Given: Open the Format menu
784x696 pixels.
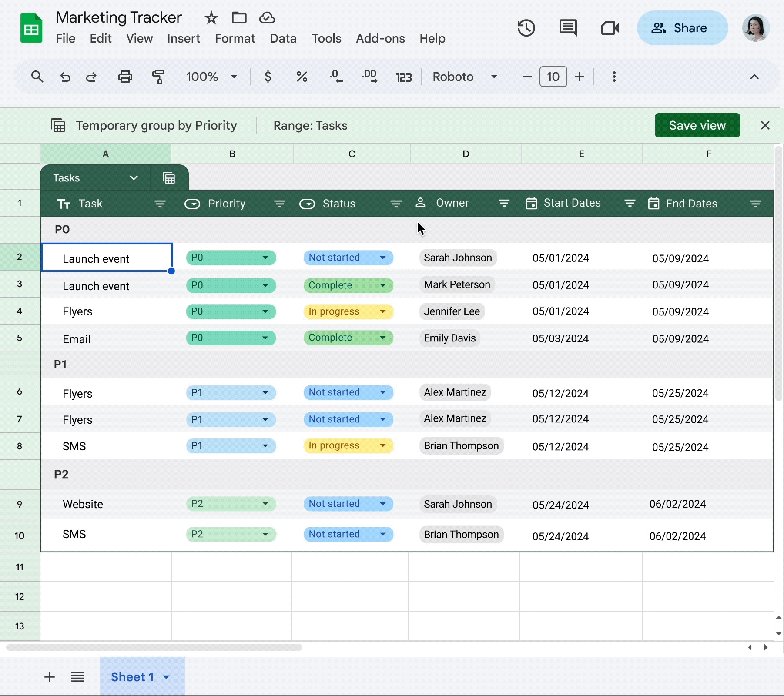Looking at the screenshot, I should tap(235, 38).
